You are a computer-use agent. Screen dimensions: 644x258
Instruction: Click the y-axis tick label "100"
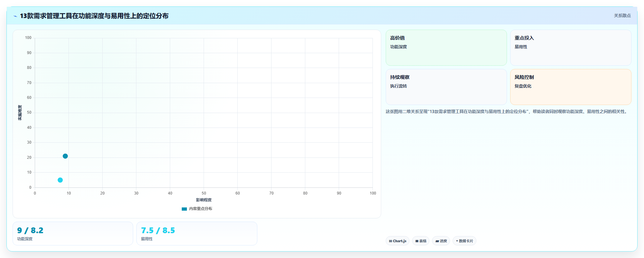click(x=28, y=38)
